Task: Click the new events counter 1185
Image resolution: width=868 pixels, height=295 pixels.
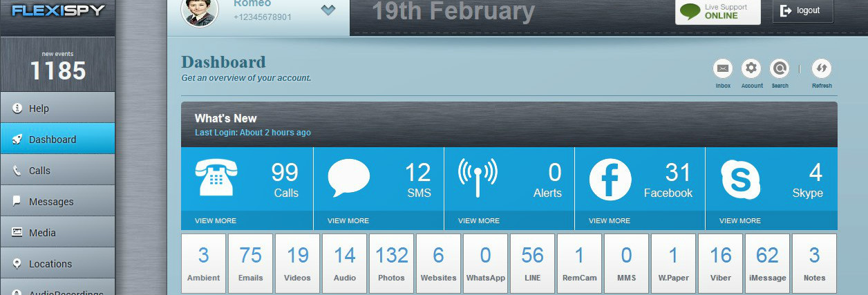Action: [58, 70]
